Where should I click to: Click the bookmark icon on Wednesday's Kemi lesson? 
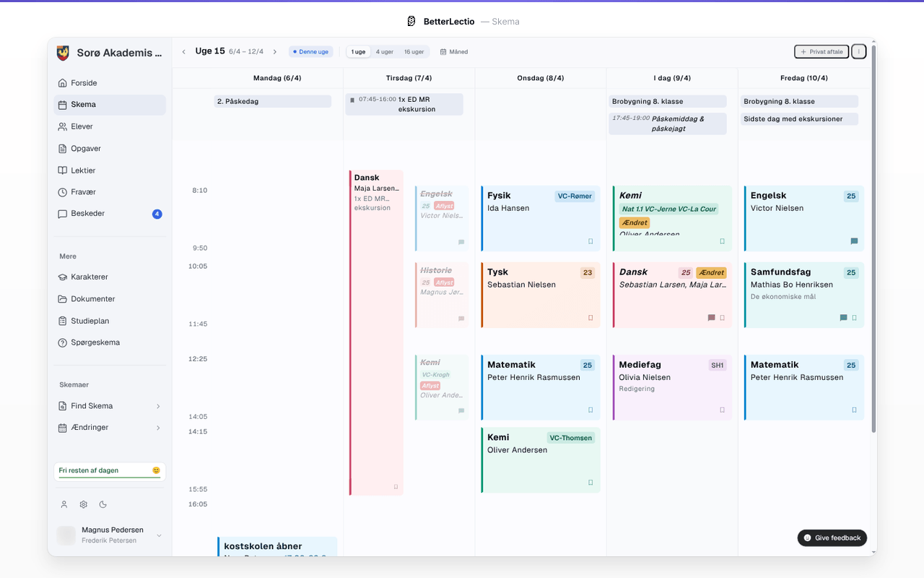590,483
